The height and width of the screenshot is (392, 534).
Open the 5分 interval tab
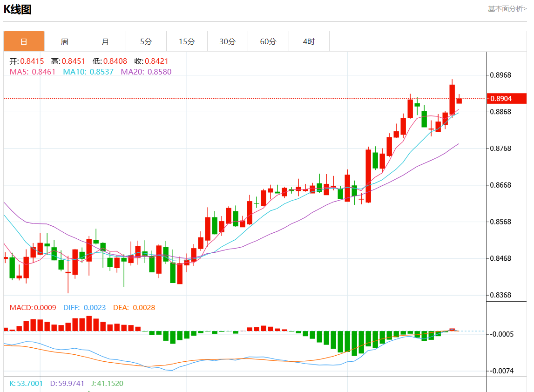coord(146,41)
